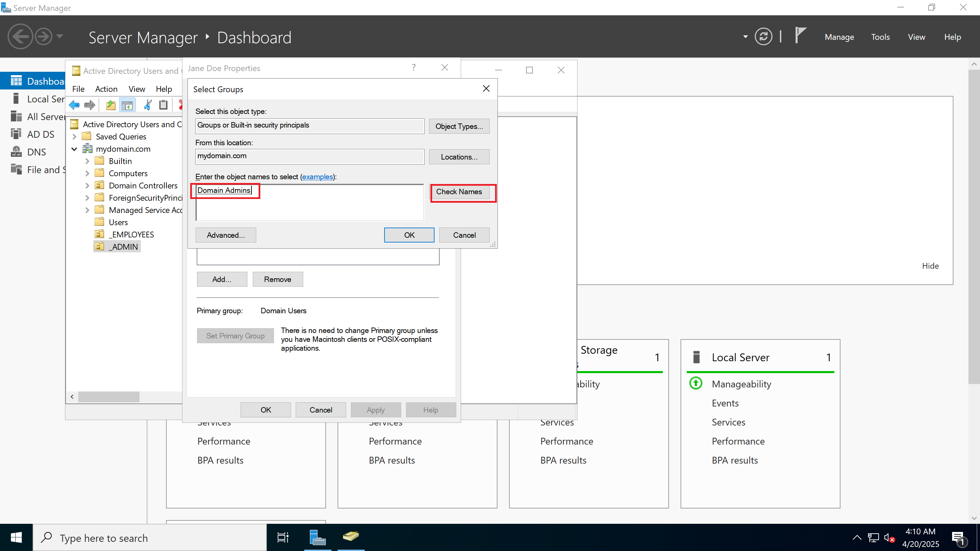The width and height of the screenshot is (980, 551).
Task: Expand the Saved Queries tree node
Action: click(x=75, y=136)
